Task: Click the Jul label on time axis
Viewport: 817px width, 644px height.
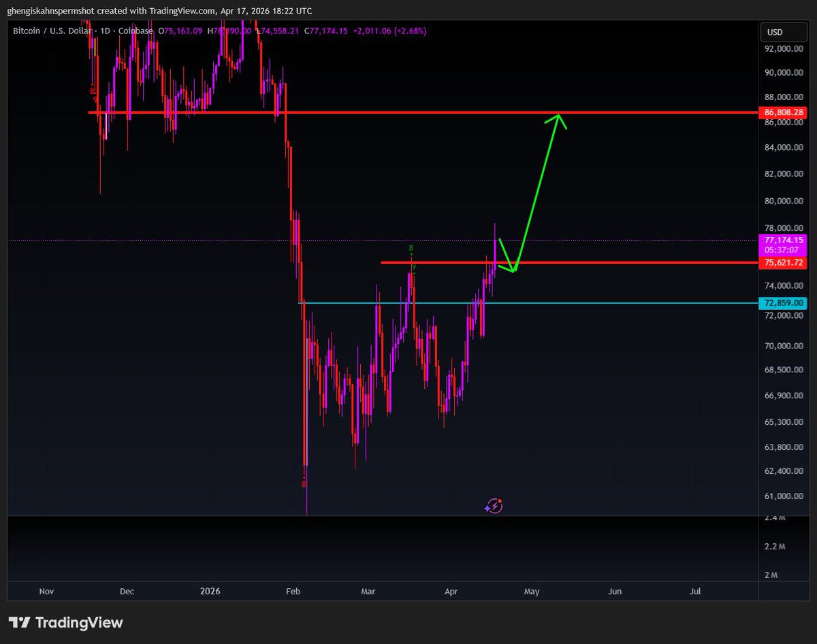Action: click(695, 592)
